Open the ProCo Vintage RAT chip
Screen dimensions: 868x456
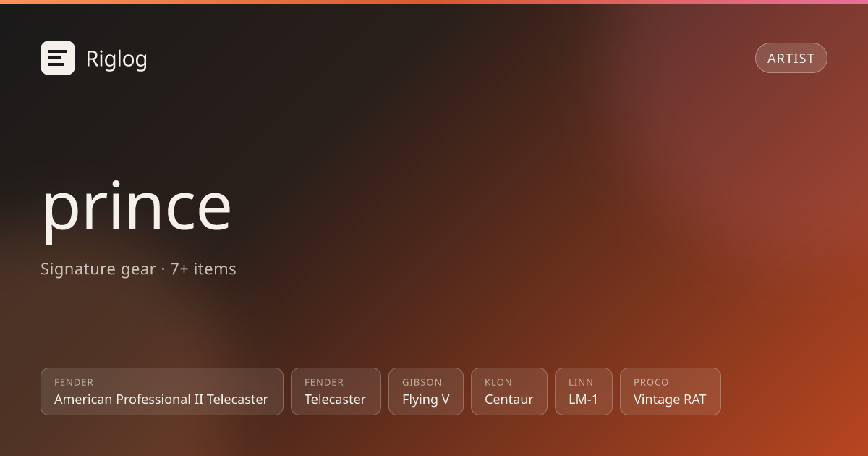(671, 392)
